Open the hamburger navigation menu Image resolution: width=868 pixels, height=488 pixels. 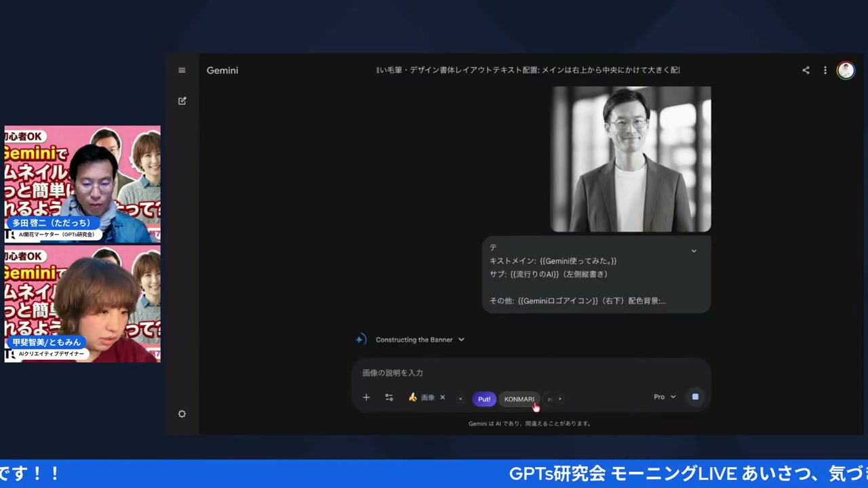pos(182,70)
